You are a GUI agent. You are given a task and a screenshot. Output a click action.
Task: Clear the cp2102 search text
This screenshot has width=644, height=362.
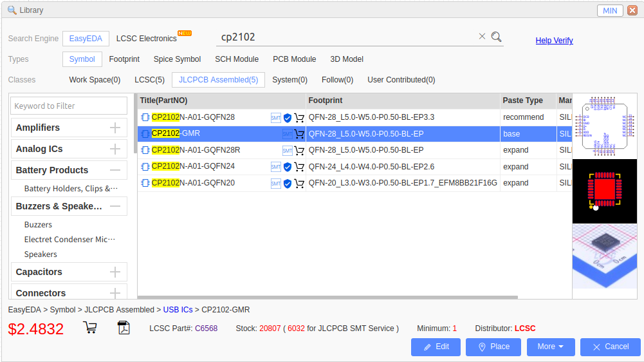(482, 36)
